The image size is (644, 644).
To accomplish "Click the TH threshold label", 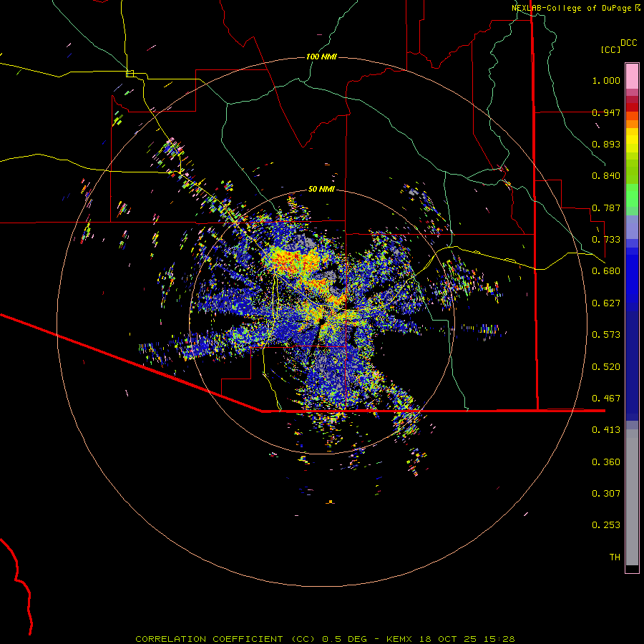I will pyautogui.click(x=615, y=557).
